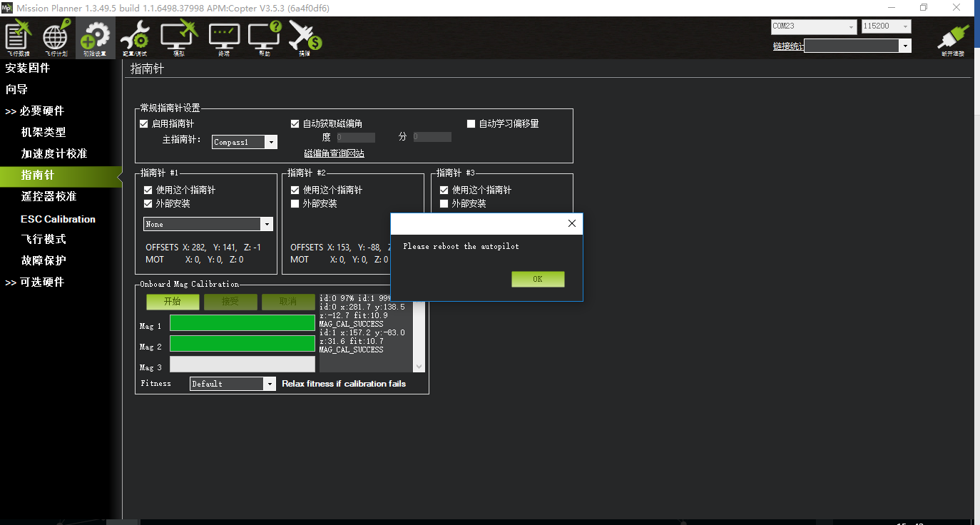Open the 磁偏角查询网站 declination website link
This screenshot has height=525, width=980.
point(334,153)
